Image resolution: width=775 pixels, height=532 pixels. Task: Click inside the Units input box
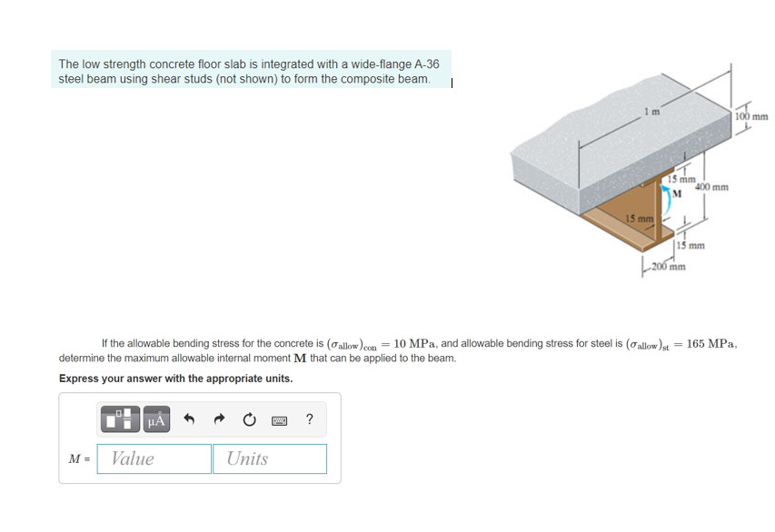269,458
